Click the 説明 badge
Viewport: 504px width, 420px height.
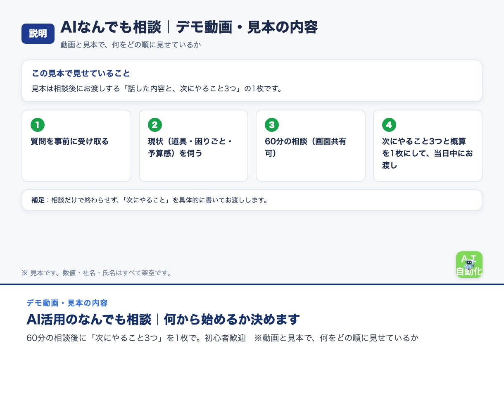click(x=38, y=33)
